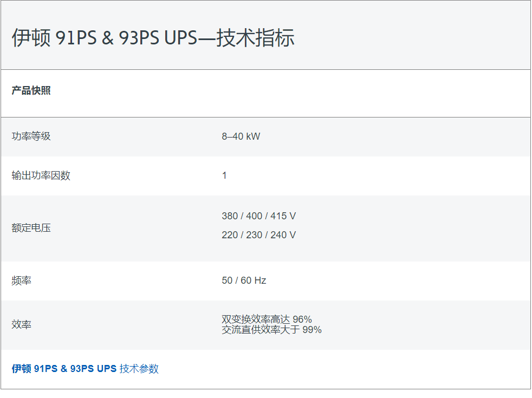Click the 技术指标 words in the title
532x398 pixels.
(x=255, y=37)
